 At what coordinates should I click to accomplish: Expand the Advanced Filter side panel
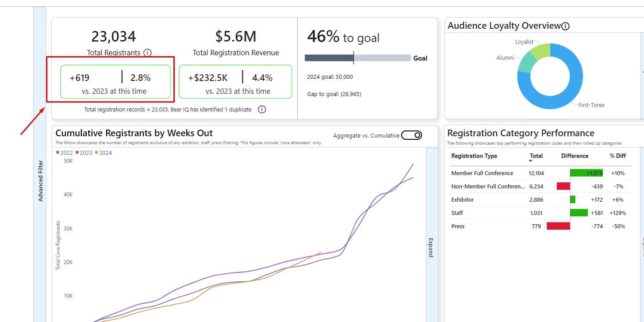(x=40, y=181)
